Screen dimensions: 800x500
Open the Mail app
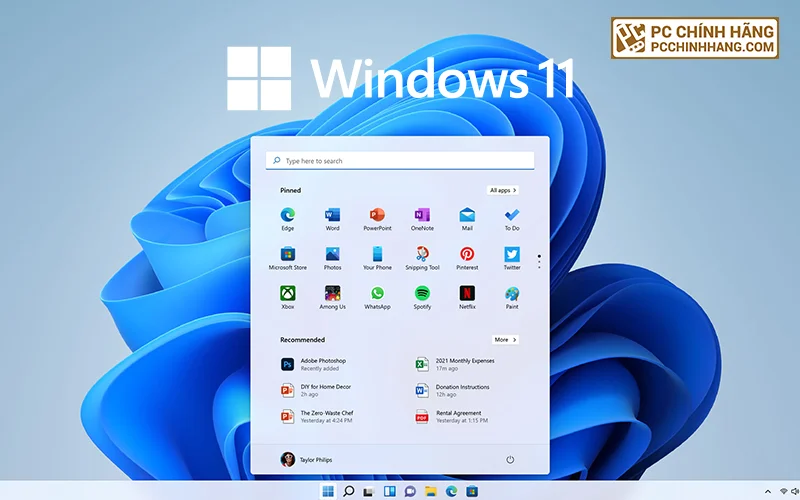point(467,219)
